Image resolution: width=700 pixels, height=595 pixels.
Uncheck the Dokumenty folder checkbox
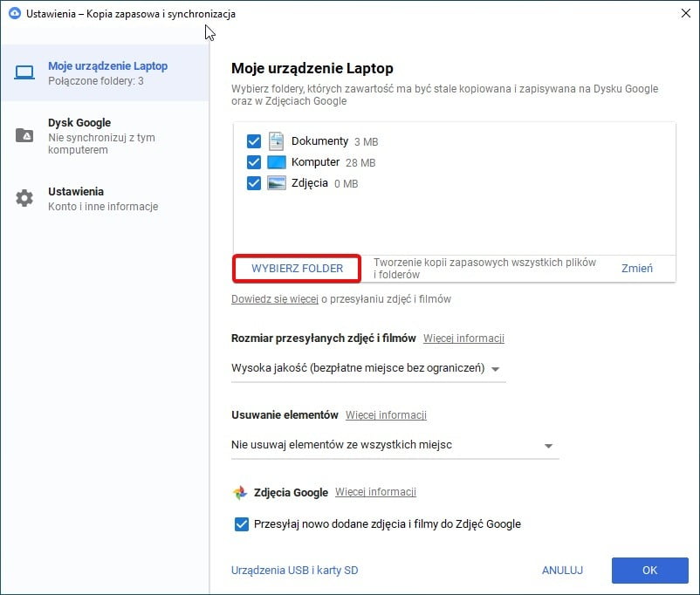pos(254,140)
